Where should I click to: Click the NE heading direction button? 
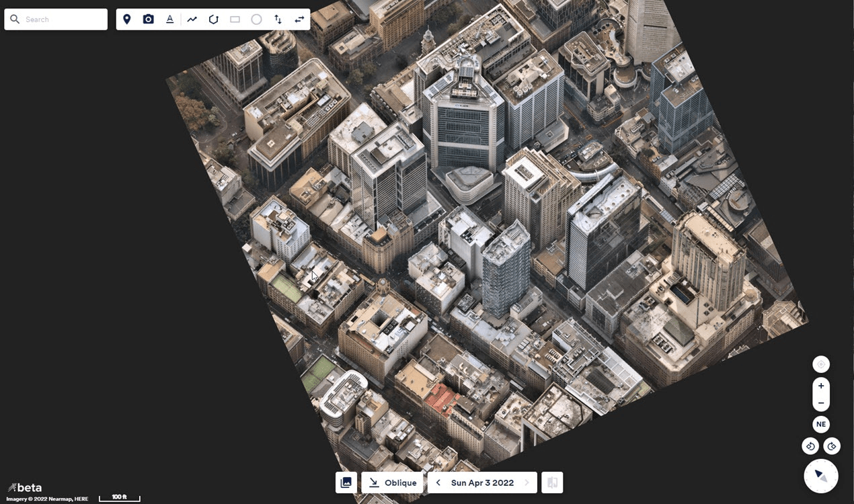821,424
